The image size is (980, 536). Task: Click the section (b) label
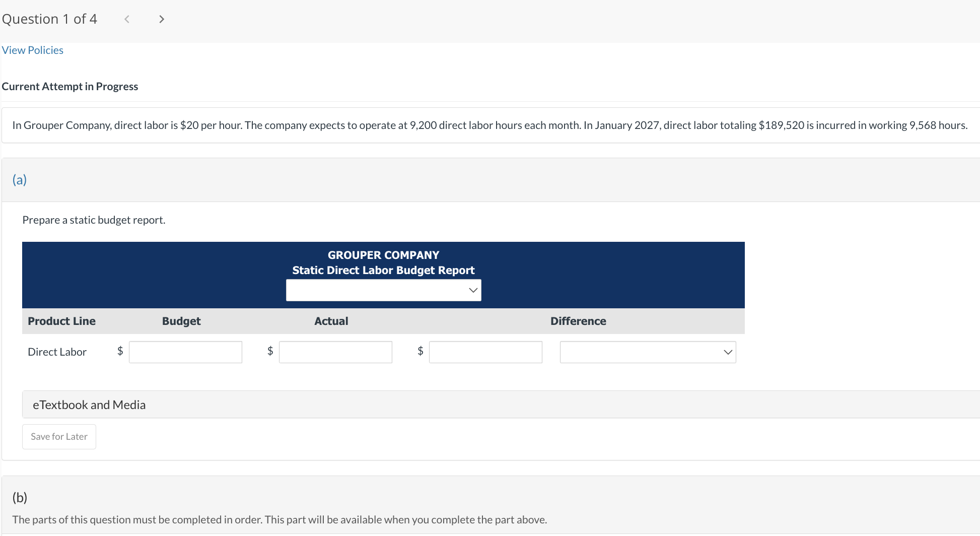[20, 497]
